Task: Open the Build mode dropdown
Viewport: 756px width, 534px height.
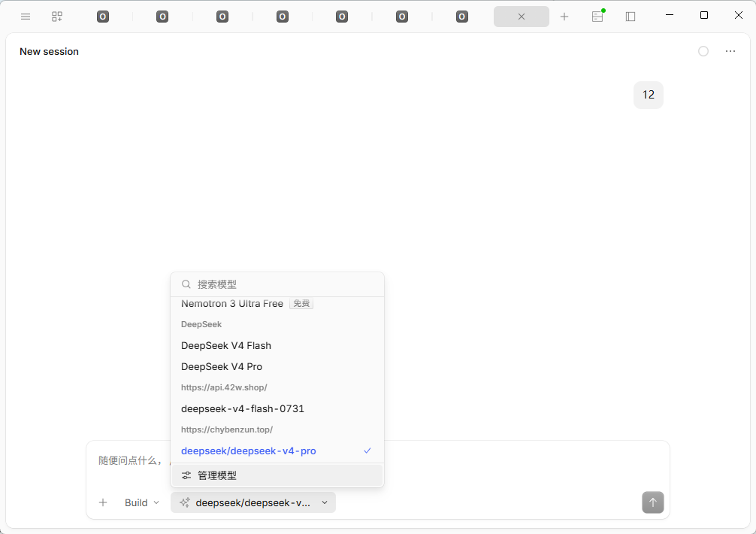Action: click(x=142, y=502)
